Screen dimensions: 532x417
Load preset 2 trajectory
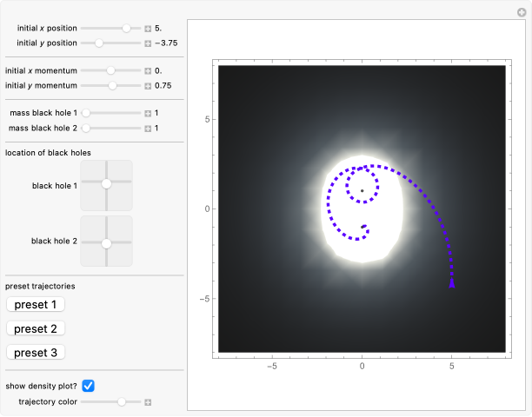(35, 328)
